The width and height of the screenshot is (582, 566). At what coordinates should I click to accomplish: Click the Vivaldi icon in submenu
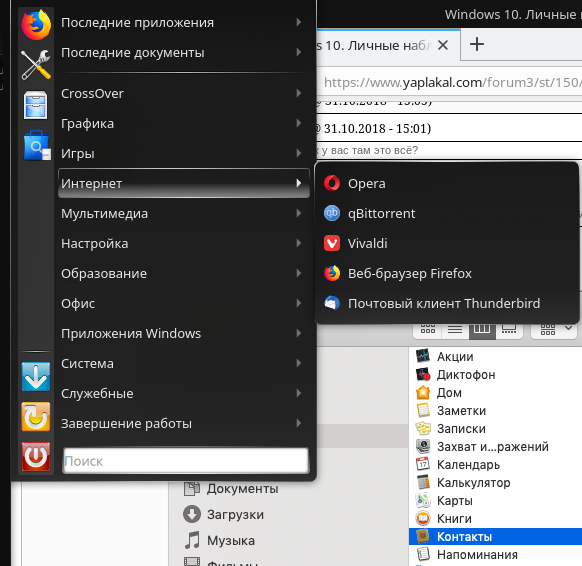332,243
